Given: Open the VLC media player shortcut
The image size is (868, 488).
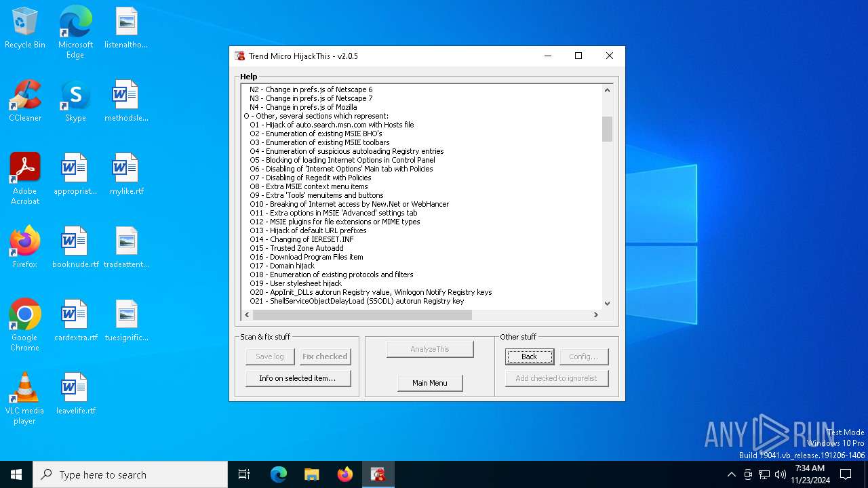Looking at the screenshot, I should [25, 399].
